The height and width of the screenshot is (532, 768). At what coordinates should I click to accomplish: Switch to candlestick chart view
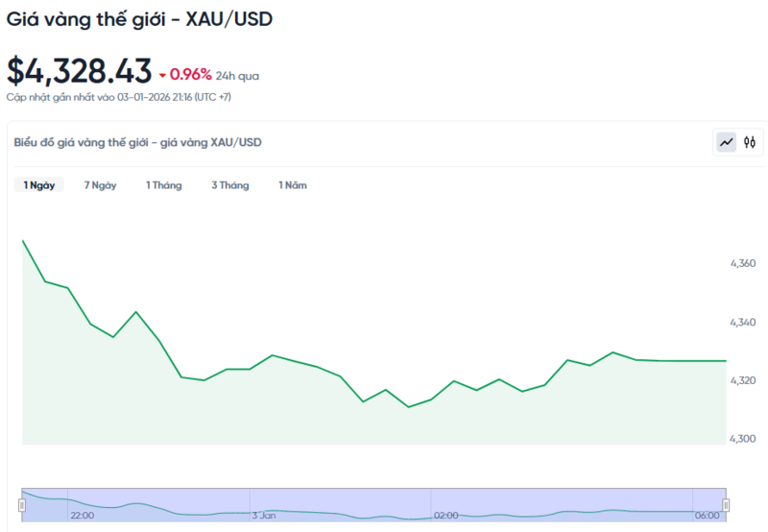point(751,142)
